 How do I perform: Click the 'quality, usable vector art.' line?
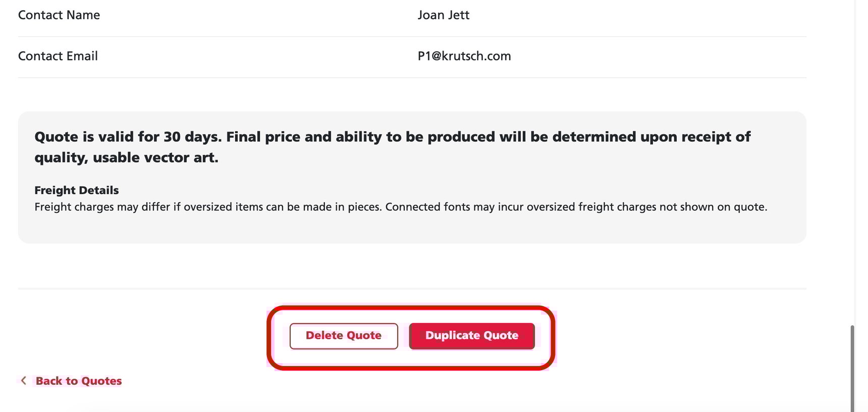click(x=126, y=158)
